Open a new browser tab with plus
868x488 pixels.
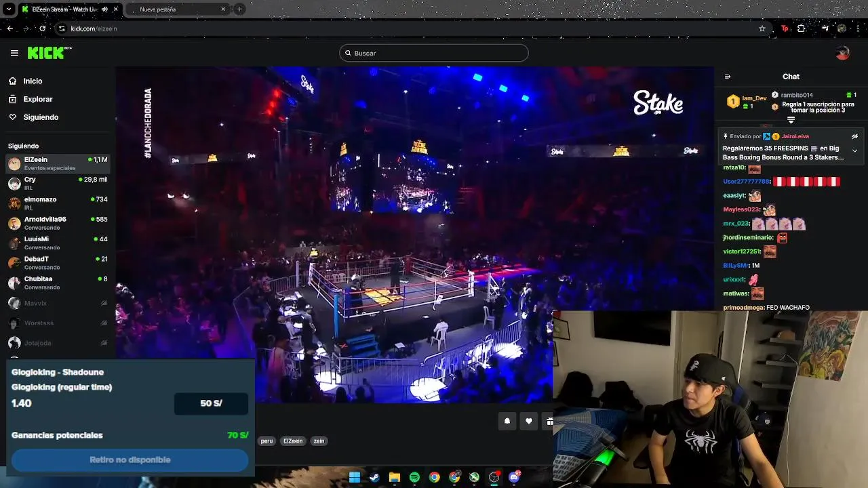pyautogui.click(x=239, y=9)
